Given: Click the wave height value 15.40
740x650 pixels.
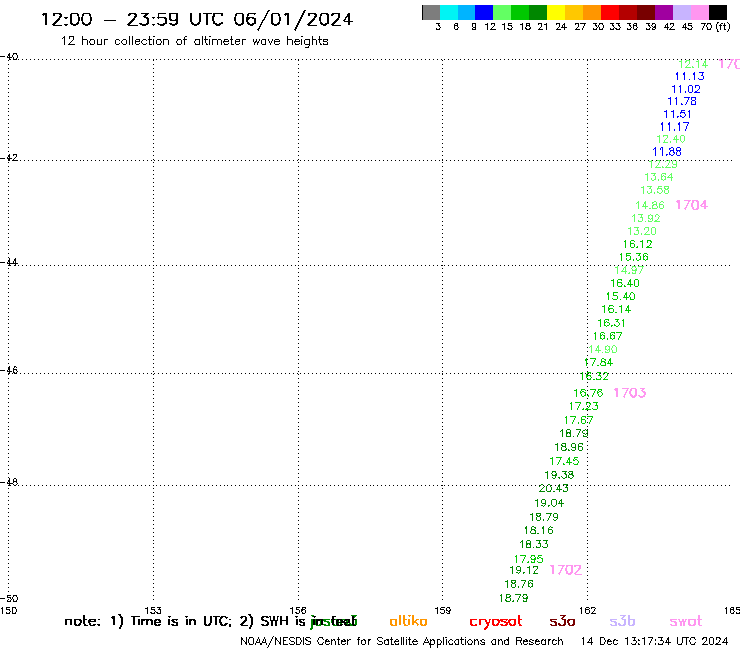Looking at the screenshot, I should (621, 296).
